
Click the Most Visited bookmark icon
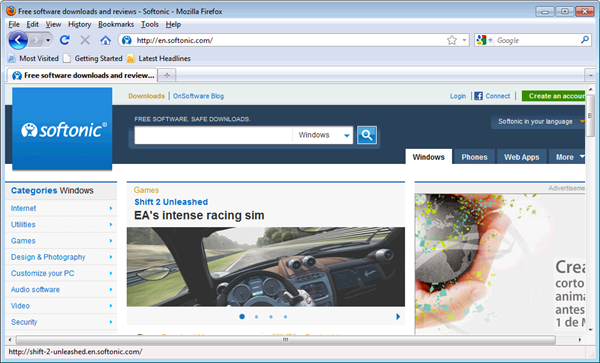pyautogui.click(x=12, y=59)
